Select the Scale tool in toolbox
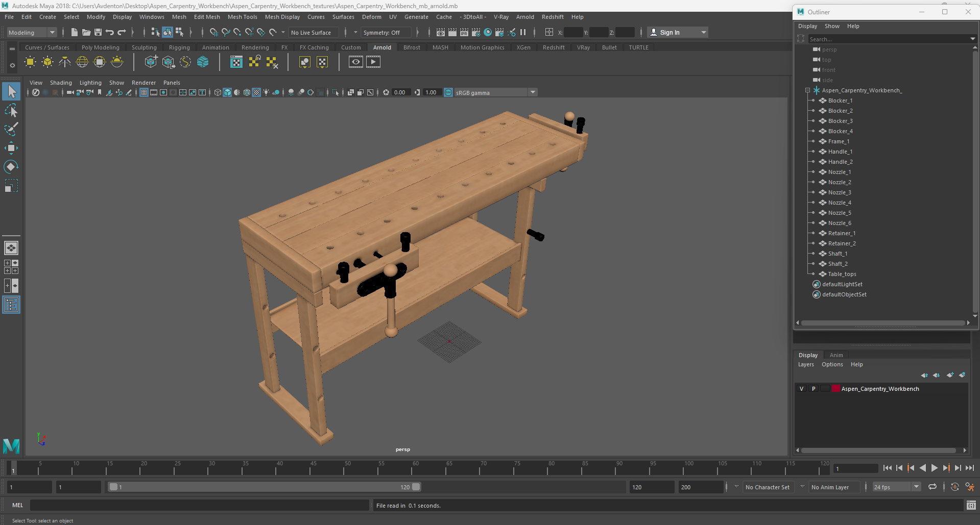This screenshot has width=980, height=525. [x=11, y=185]
